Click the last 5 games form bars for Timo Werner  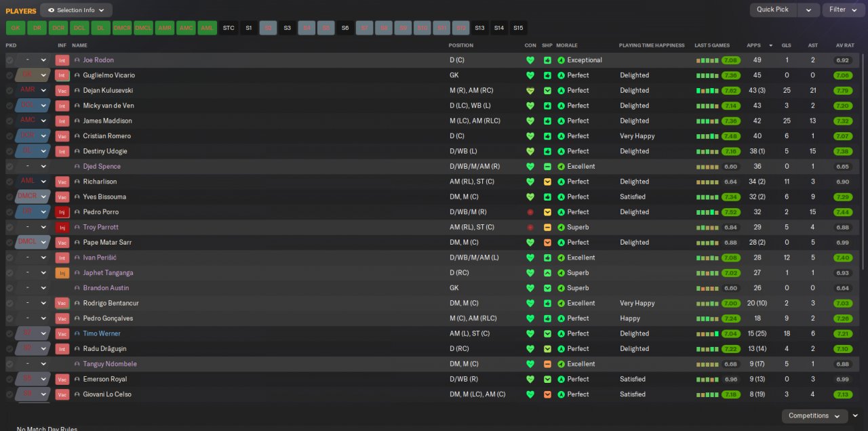[707, 333]
